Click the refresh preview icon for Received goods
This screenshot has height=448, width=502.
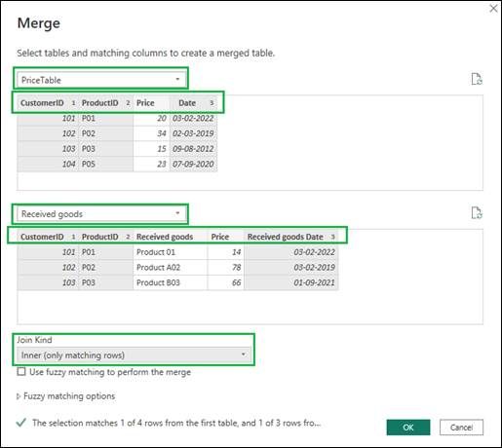(x=477, y=213)
